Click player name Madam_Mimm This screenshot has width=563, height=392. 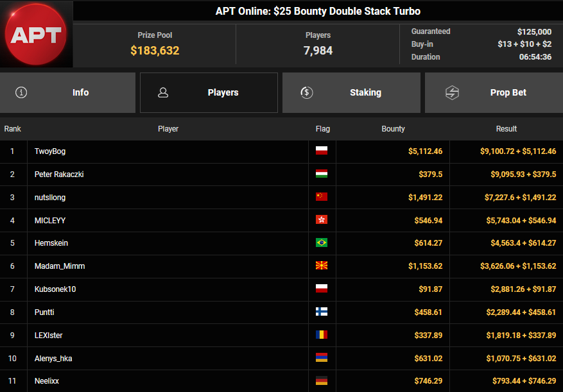pyautogui.click(x=60, y=266)
